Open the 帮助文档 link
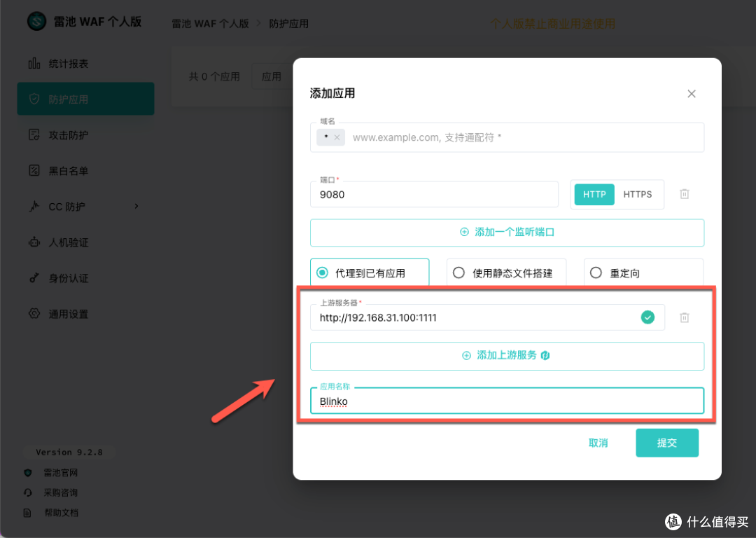The image size is (756, 538). coord(61,513)
